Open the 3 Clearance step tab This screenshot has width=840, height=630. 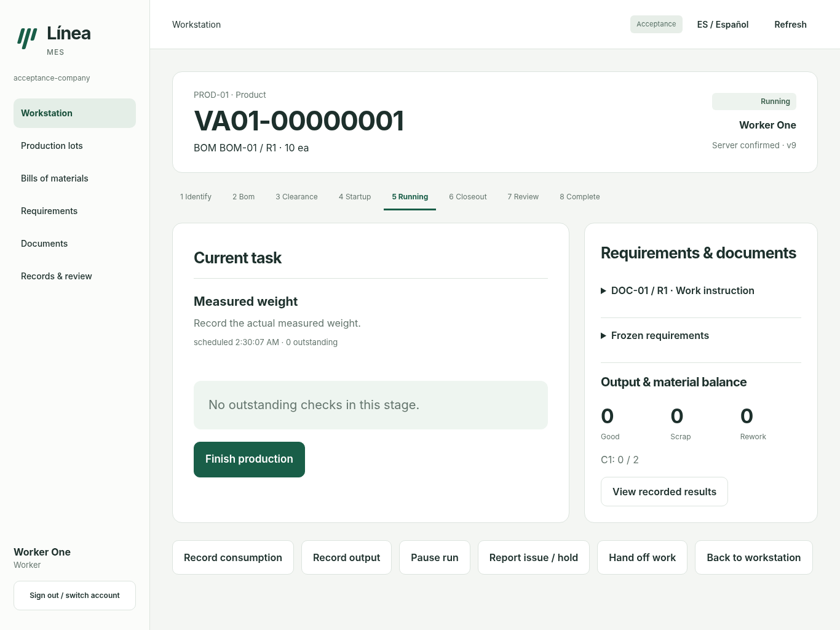[296, 197]
